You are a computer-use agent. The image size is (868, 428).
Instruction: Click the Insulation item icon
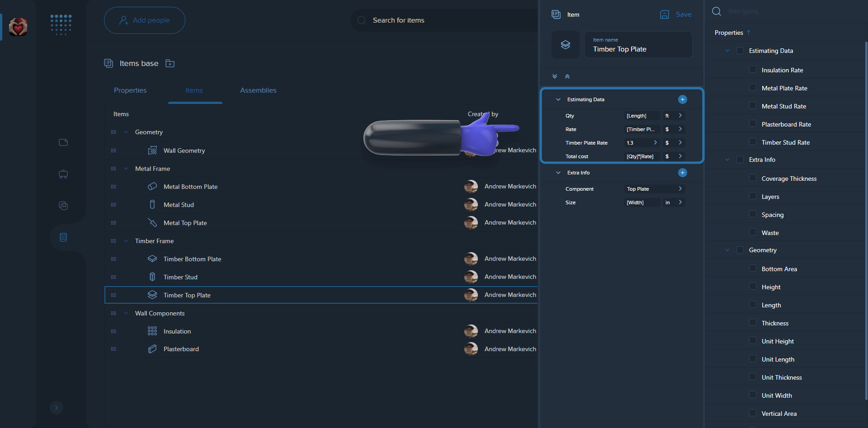tap(152, 331)
